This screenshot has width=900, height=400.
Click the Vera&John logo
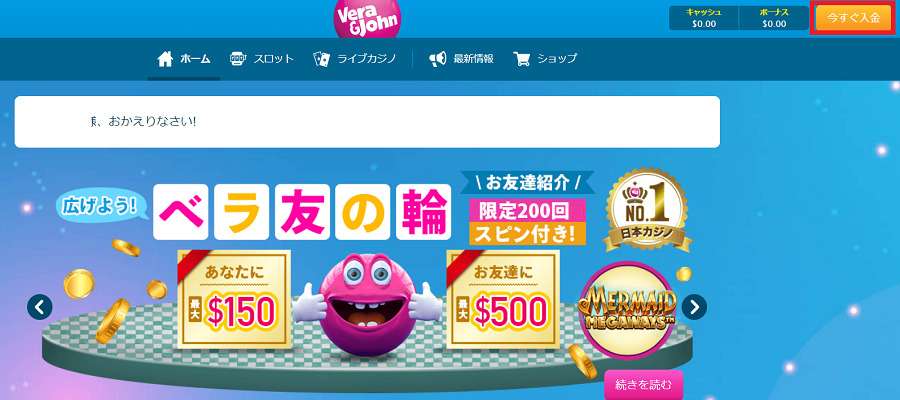click(x=367, y=19)
